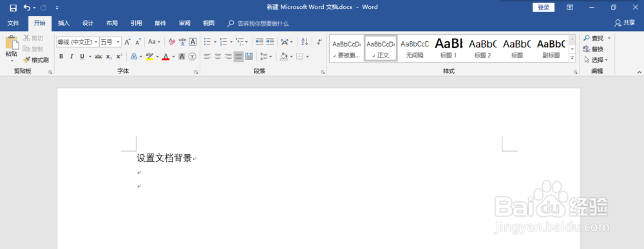The height and width of the screenshot is (249, 644).
Task: Apply borders with the borders icon
Action: click(x=300, y=56)
